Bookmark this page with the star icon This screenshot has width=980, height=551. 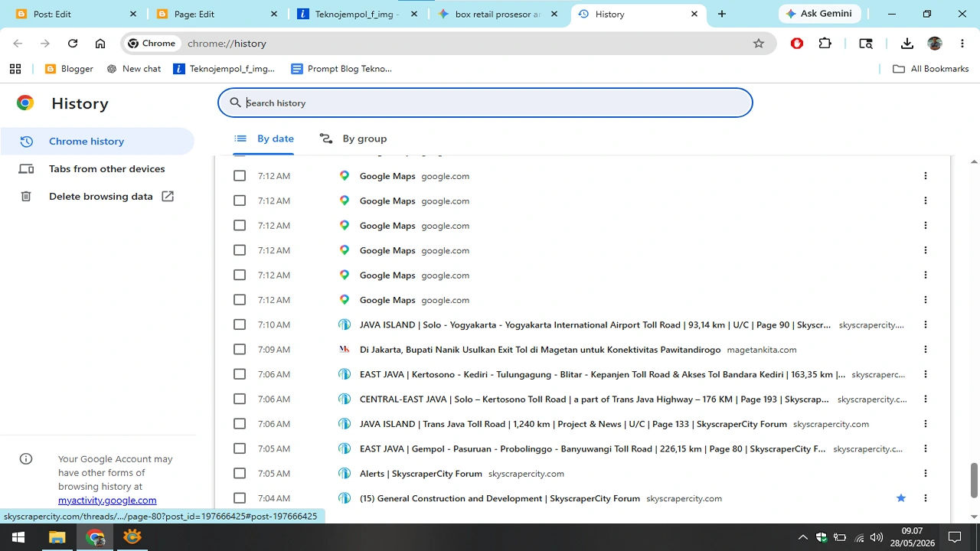(759, 44)
